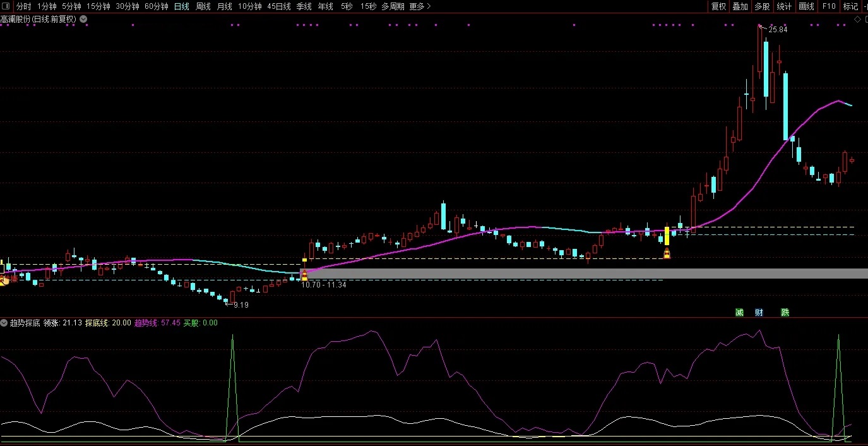Click the 25.84 high price label
Viewport: 868px width, 446px height.
pos(778,30)
